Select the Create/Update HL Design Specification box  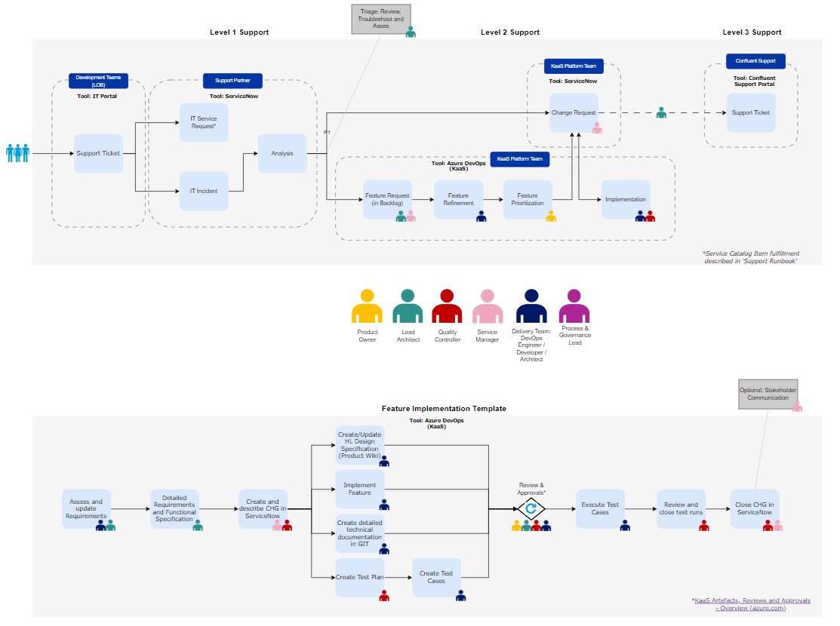[360, 445]
